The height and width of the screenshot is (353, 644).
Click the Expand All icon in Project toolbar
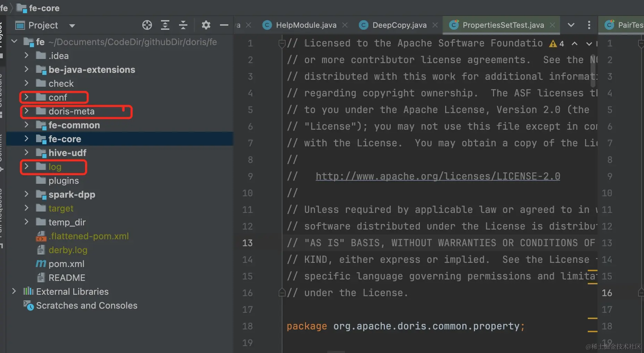point(165,25)
